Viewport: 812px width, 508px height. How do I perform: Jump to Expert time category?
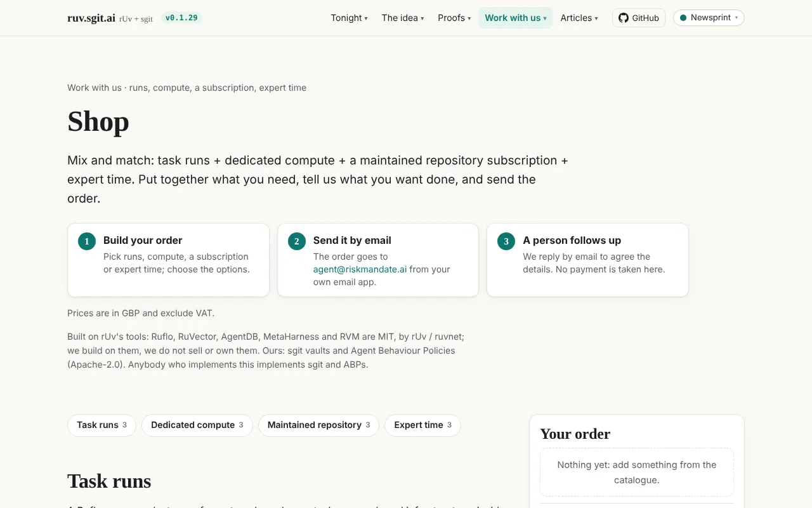click(422, 425)
